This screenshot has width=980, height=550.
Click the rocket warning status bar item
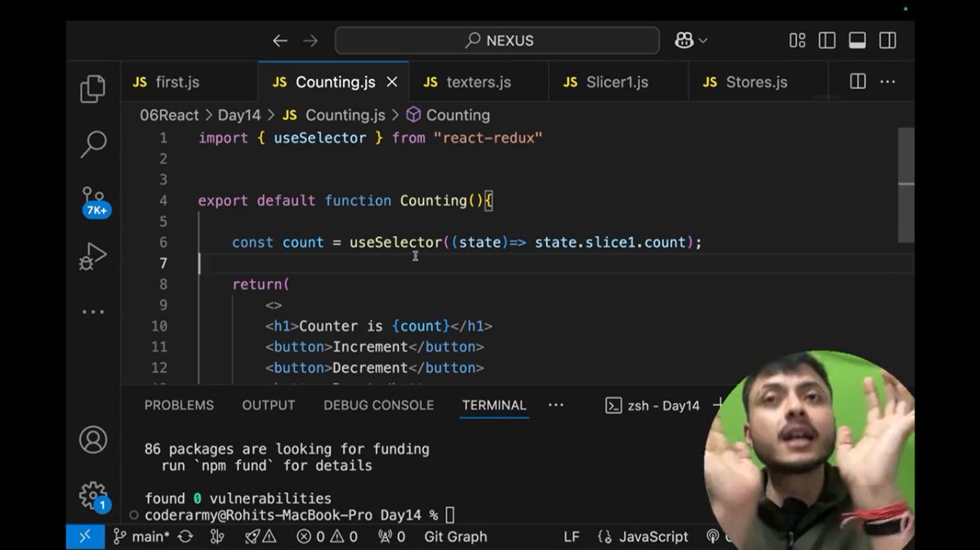(x=261, y=536)
